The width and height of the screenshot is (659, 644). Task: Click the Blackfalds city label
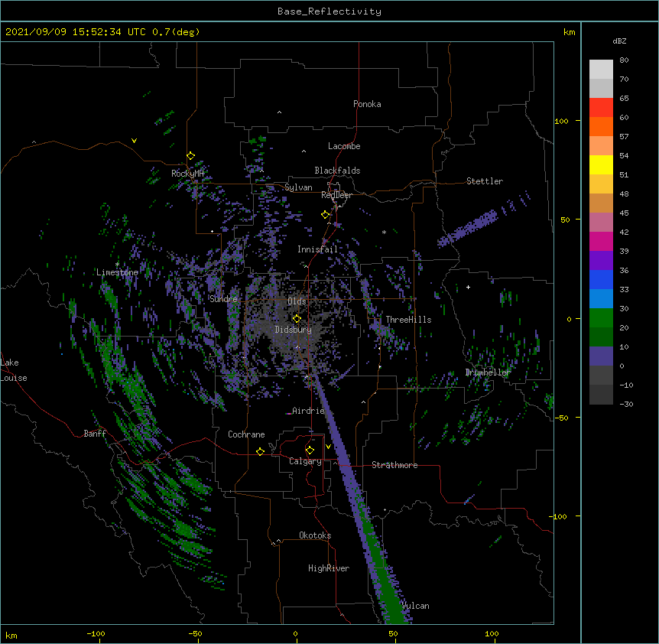[x=337, y=171]
